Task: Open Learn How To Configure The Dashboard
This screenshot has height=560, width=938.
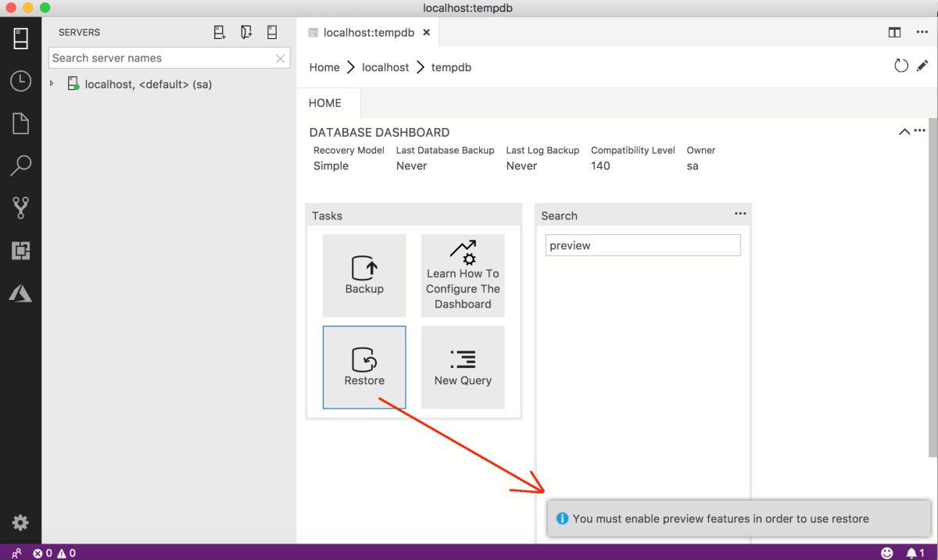Action: (463, 276)
